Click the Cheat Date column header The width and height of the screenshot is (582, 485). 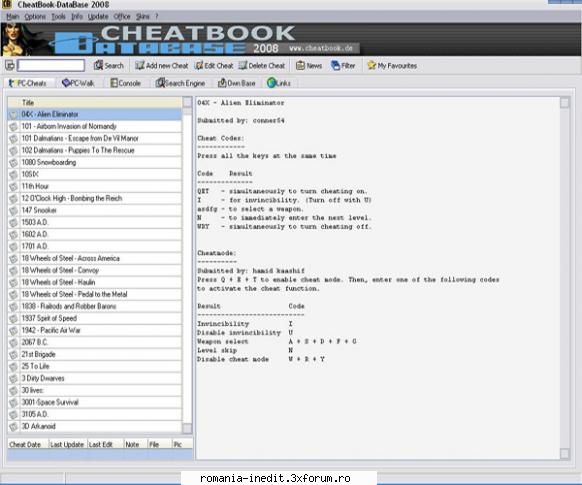pyautogui.click(x=28, y=444)
